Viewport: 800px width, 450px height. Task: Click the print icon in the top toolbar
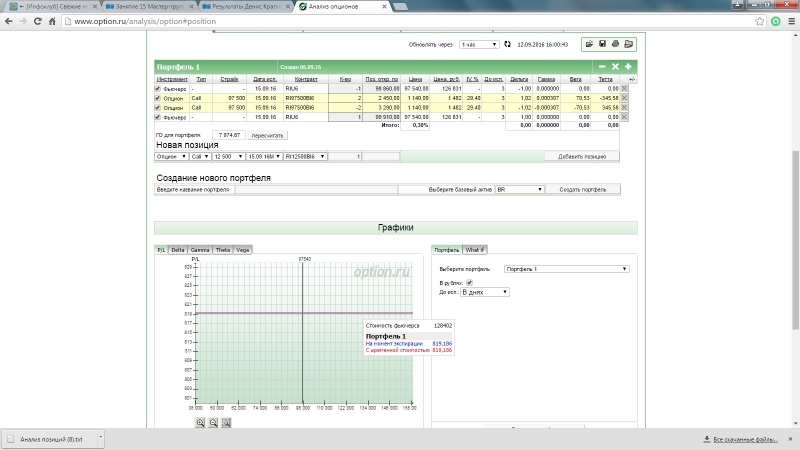click(615, 44)
